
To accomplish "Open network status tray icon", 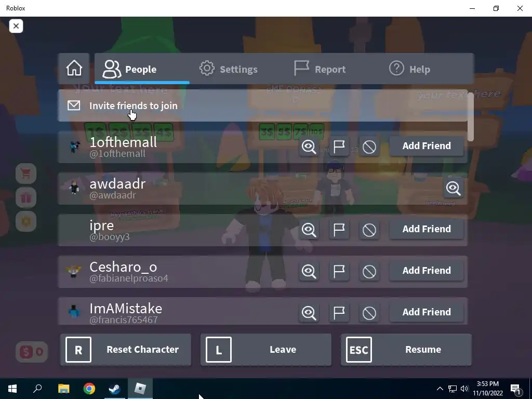I will [x=453, y=389].
